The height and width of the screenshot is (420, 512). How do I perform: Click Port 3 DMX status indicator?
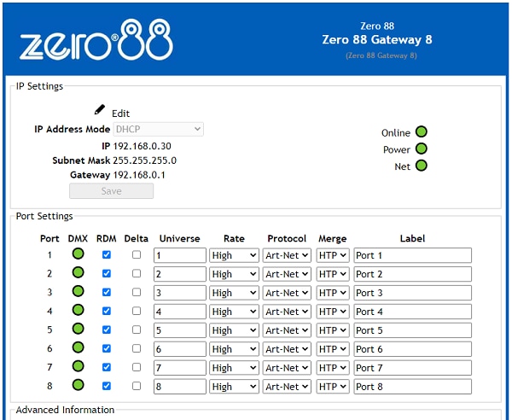tap(78, 291)
